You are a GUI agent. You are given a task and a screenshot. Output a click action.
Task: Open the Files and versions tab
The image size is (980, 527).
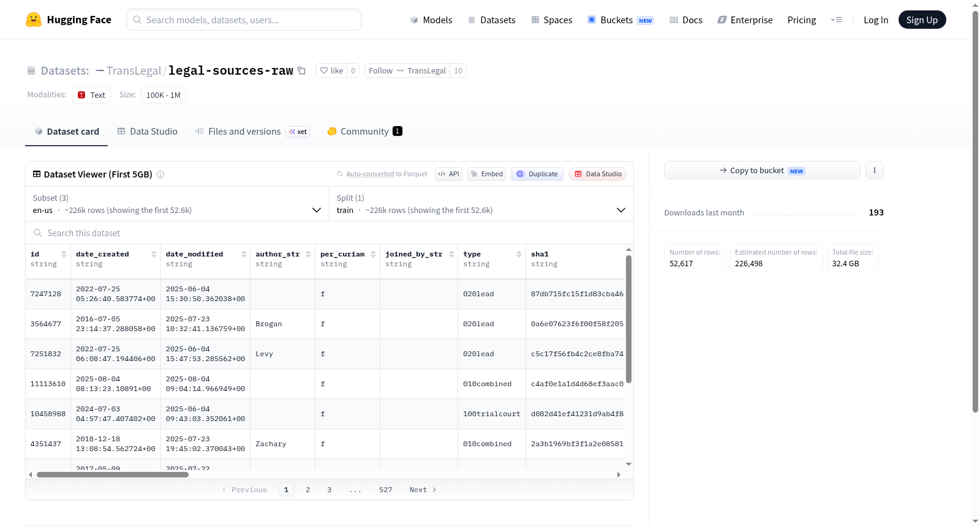252,131
